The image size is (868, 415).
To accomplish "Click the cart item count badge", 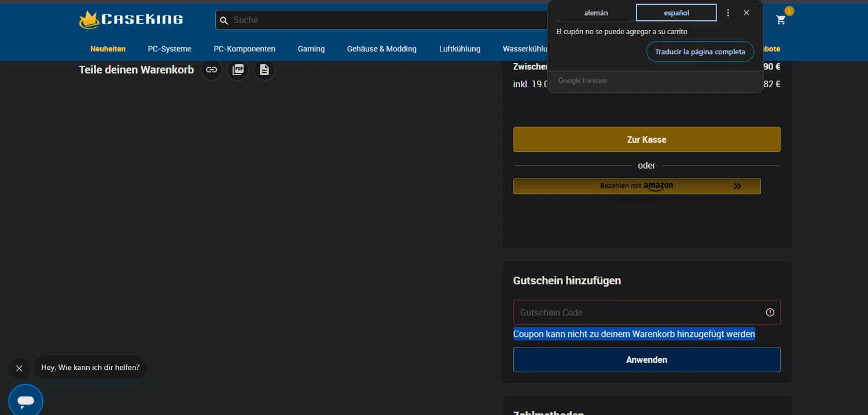I will [789, 12].
